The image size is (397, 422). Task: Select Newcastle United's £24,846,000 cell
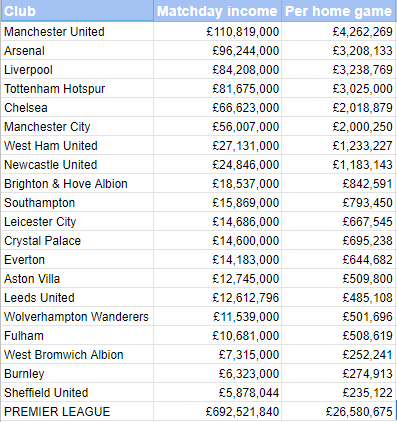[x=217, y=165]
